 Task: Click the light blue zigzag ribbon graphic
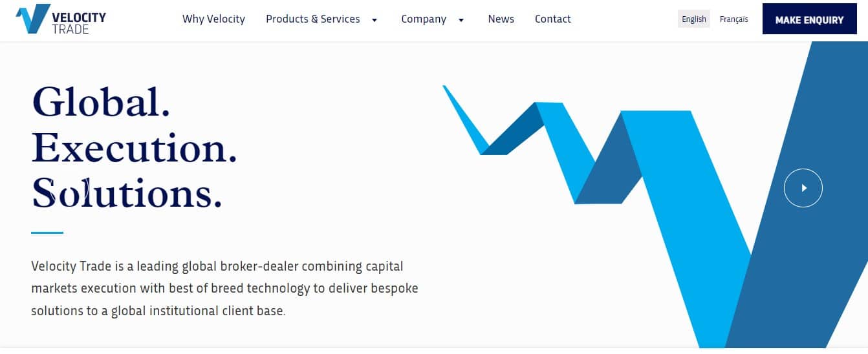click(673, 194)
